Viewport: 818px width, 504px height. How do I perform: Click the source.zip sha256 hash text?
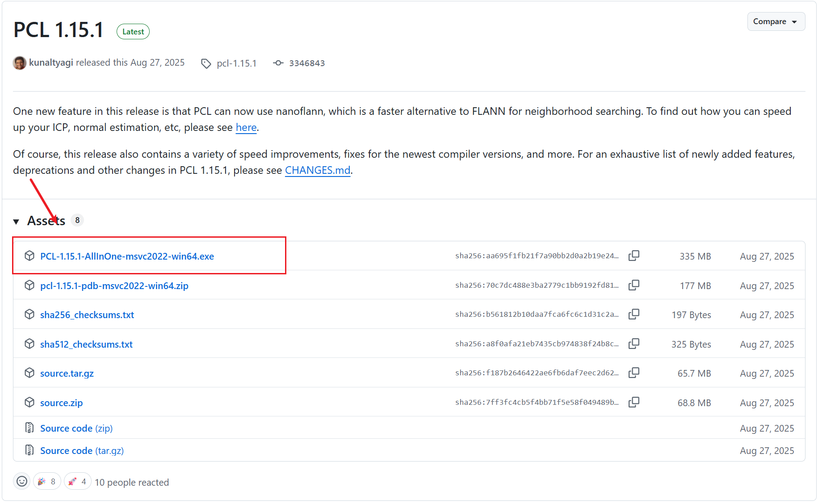click(537, 403)
